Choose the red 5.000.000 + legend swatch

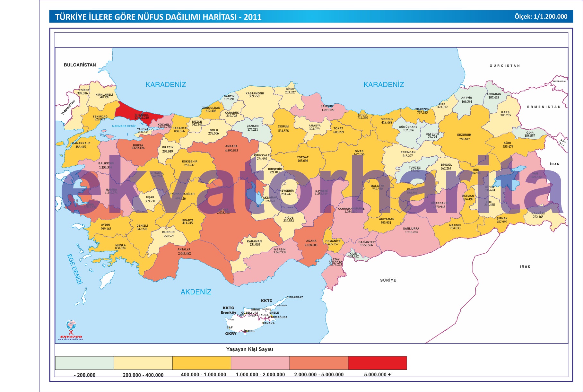click(378, 363)
